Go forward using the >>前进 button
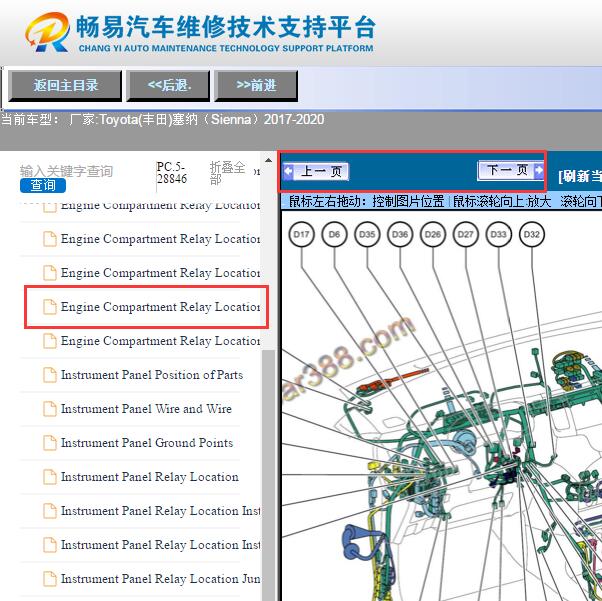602x601 pixels. 256,86
